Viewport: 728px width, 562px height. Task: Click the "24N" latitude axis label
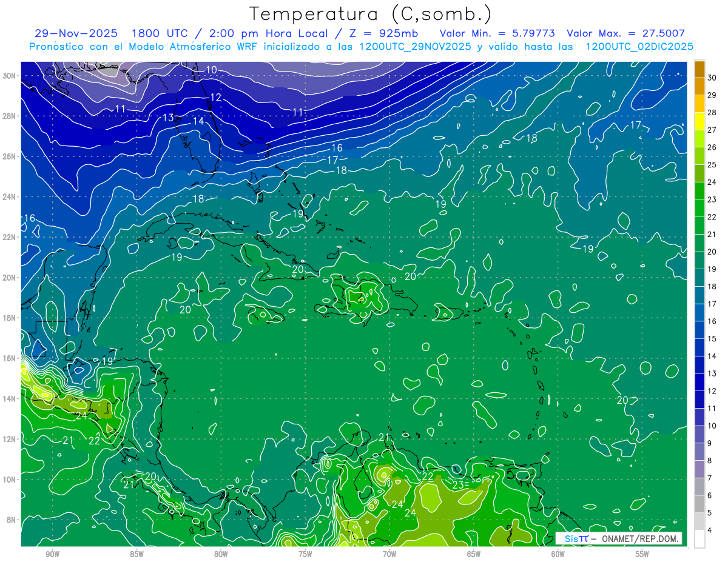coord(10,197)
